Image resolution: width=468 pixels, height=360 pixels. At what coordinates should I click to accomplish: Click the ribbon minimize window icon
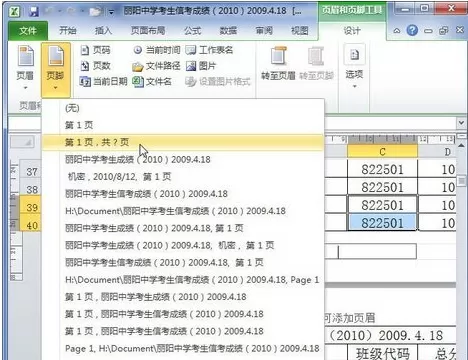point(428,31)
